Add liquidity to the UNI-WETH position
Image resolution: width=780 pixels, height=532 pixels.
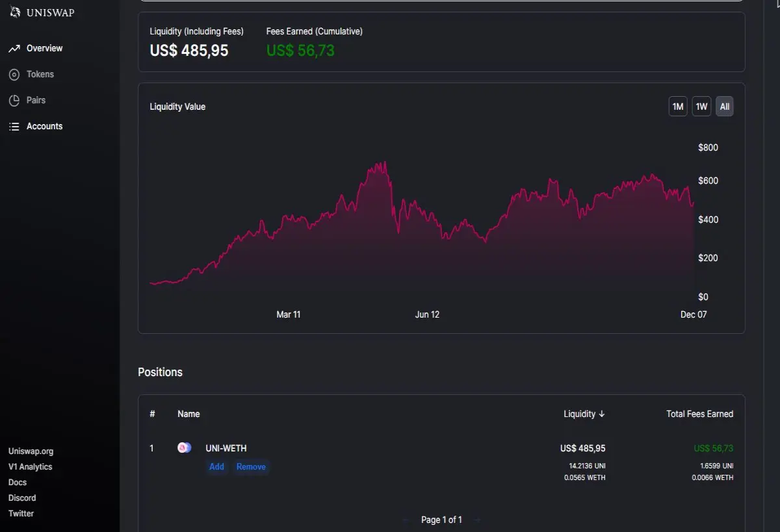(x=216, y=466)
